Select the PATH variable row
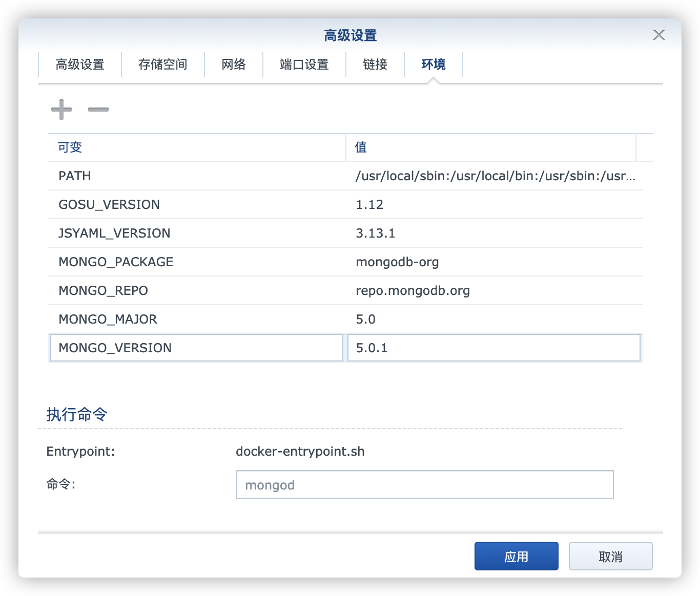700x596 pixels. point(345,176)
